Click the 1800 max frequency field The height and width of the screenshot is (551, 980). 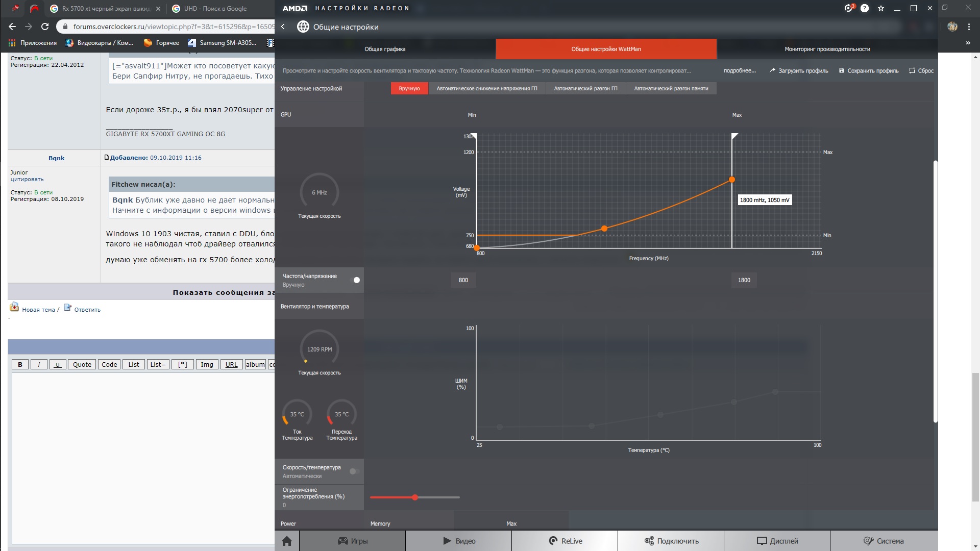[x=744, y=280]
